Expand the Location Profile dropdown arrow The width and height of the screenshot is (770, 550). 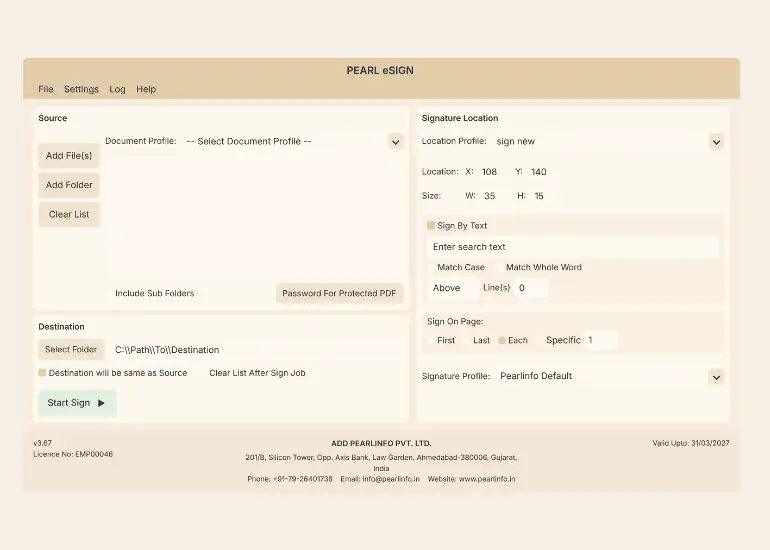pos(716,142)
